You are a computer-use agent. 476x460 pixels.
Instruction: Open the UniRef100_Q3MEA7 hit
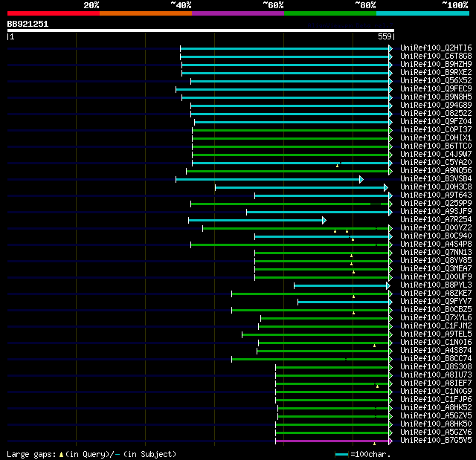coord(436,269)
